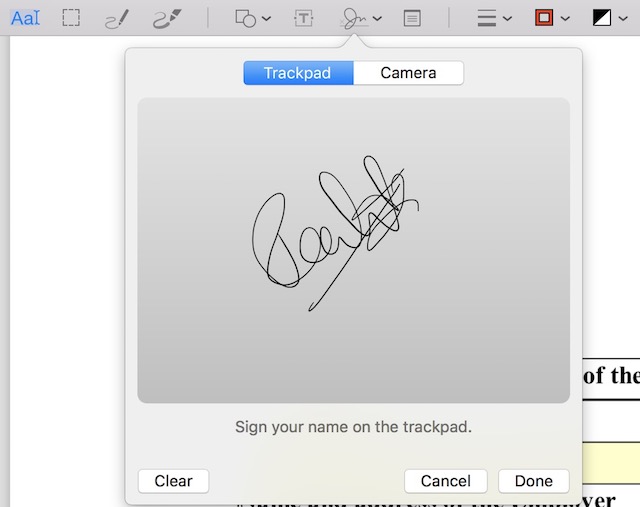Click Done to save the signature
The width and height of the screenshot is (640, 507).
click(533, 481)
